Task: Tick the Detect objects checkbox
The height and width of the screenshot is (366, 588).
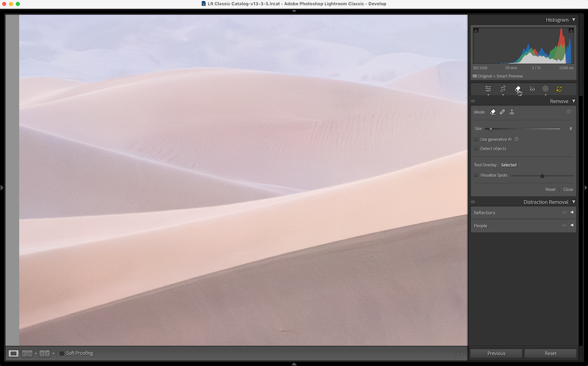Action: [476, 149]
